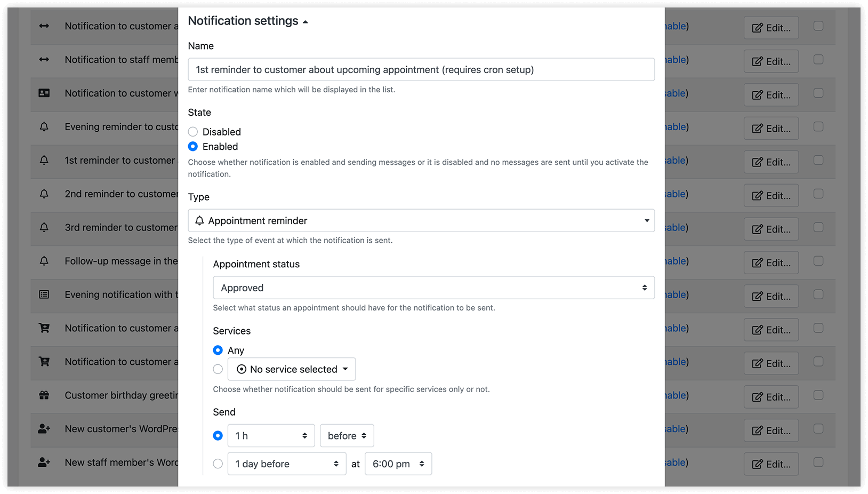This screenshot has height=494, width=868.
Task: Select the Any services radio button
Action: tap(218, 350)
